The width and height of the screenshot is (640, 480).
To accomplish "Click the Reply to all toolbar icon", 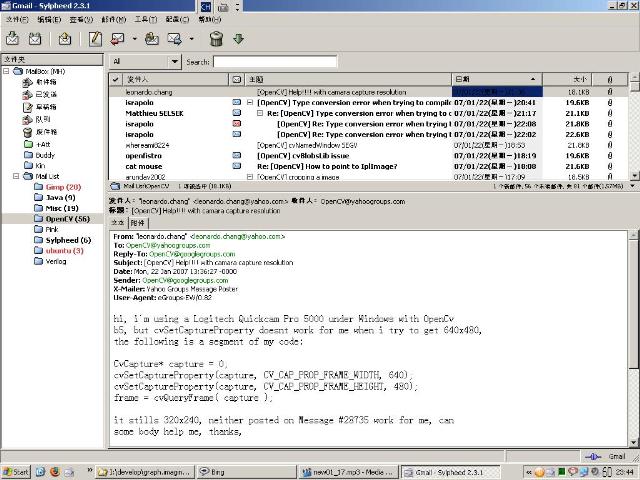I will (152, 39).
